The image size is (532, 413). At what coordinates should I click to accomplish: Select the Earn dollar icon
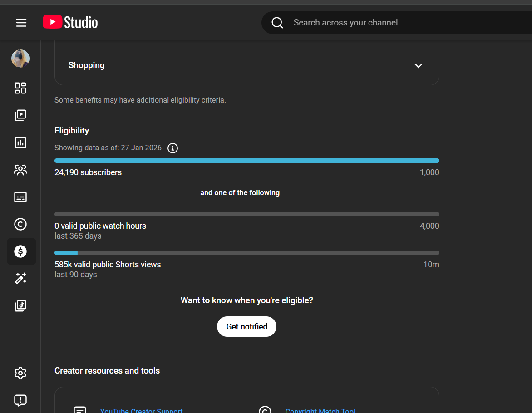(x=20, y=251)
